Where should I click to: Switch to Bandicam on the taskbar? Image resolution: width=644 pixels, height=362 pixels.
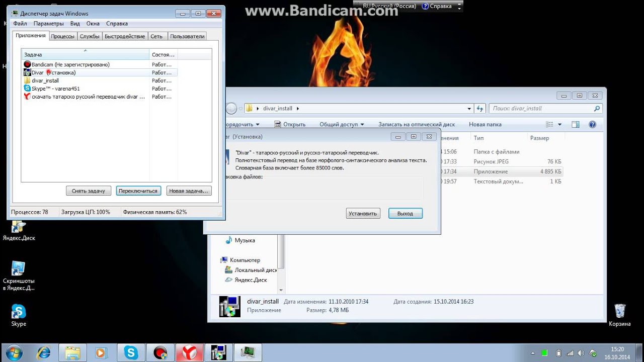[x=160, y=352]
